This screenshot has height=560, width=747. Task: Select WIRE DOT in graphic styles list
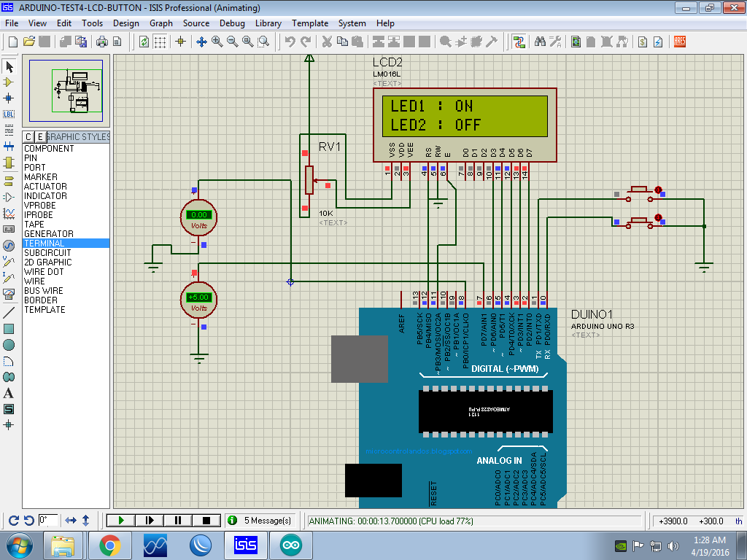[66, 272]
